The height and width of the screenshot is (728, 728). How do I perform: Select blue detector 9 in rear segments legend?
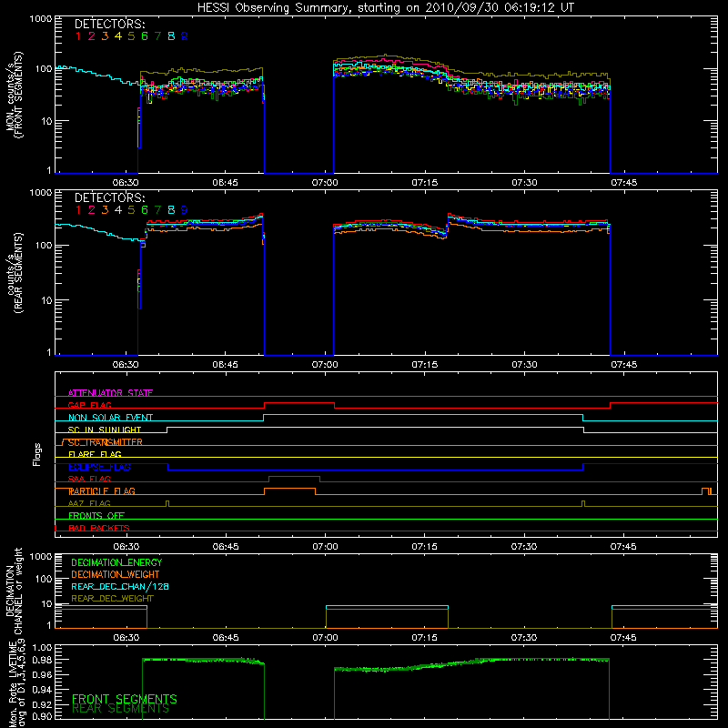click(185, 210)
